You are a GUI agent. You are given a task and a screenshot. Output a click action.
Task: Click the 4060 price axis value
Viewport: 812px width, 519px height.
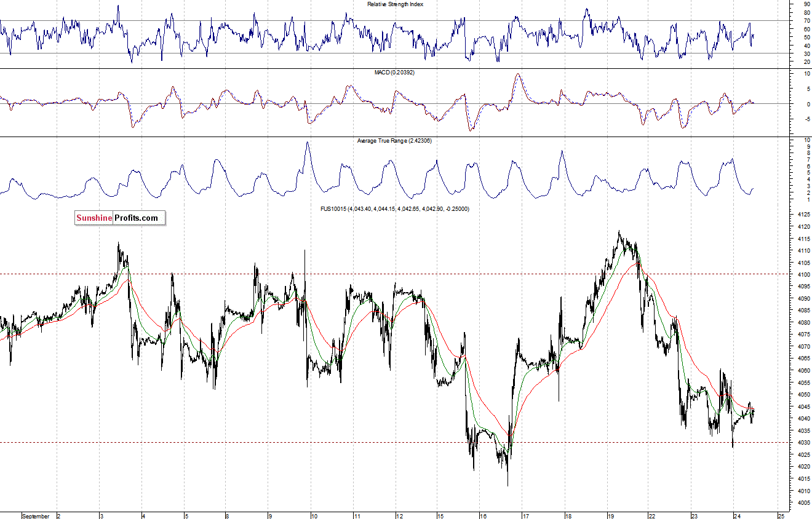click(x=803, y=371)
